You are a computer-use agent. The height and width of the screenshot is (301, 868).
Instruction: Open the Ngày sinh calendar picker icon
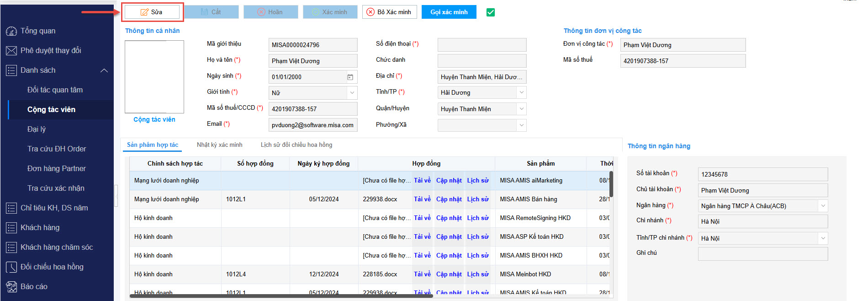[350, 77]
